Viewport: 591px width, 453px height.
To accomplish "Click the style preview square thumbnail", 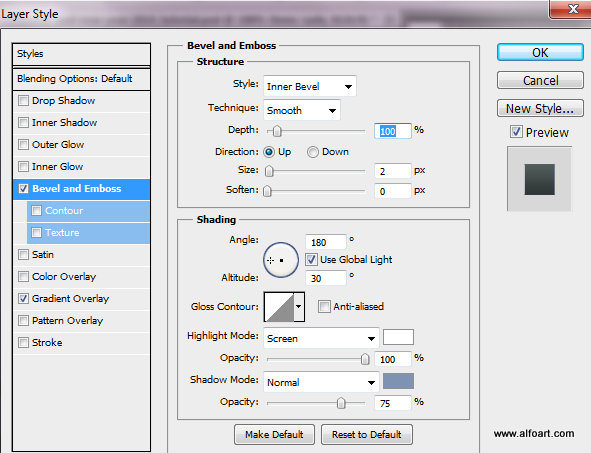I will point(539,179).
